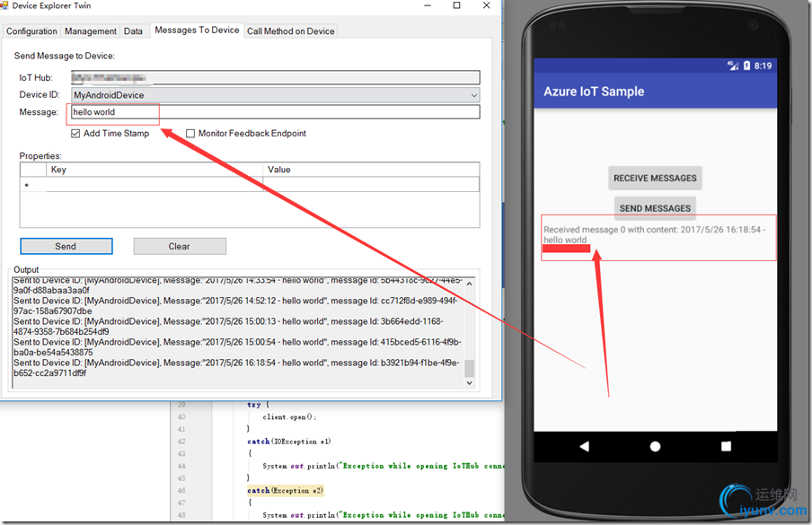Click 'client.open();' in code editor
The width and height of the screenshot is (812, 525).
pos(289,417)
